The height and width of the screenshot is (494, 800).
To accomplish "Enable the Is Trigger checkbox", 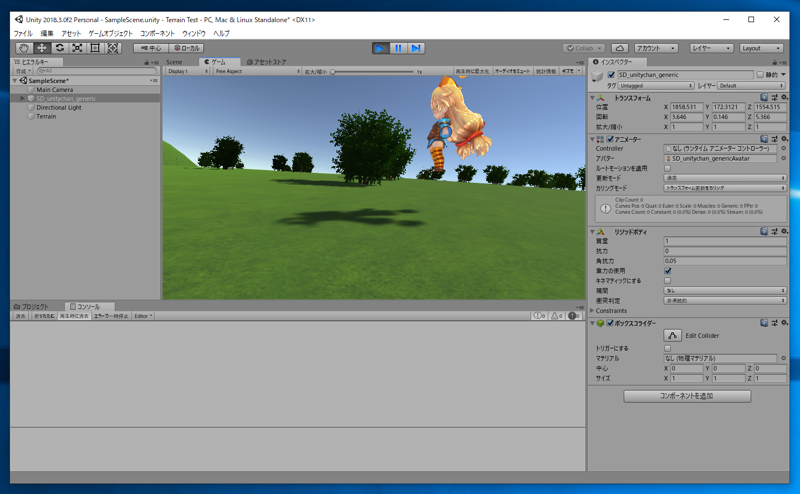I will 667,348.
